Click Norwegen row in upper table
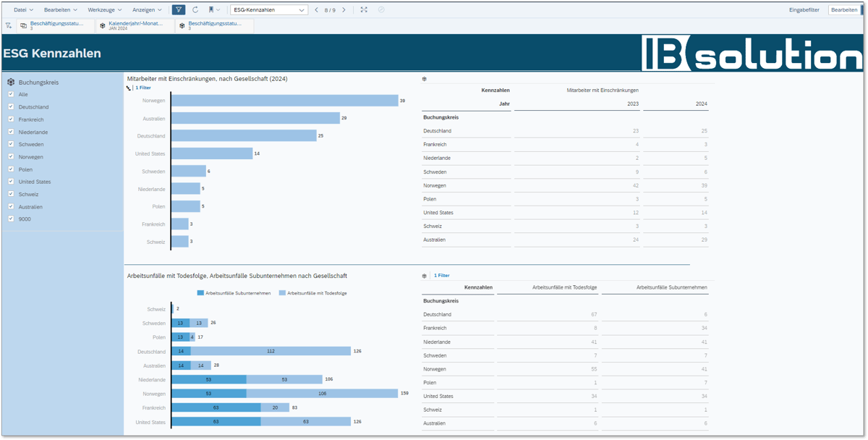 pos(566,185)
